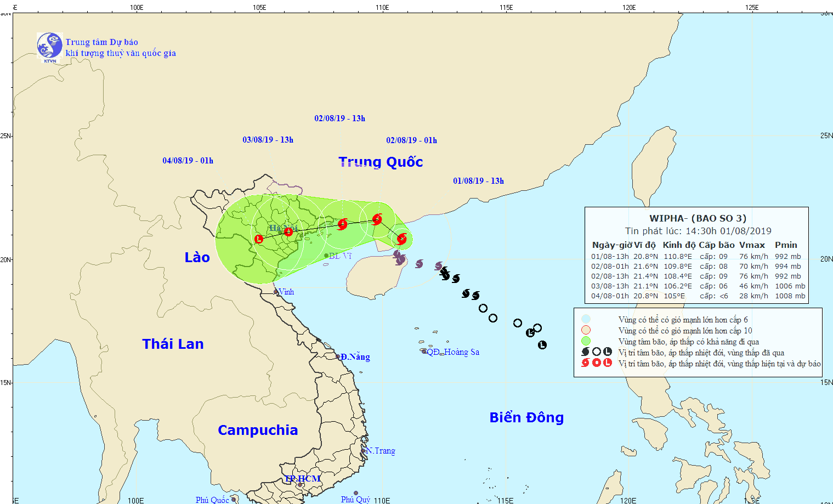
Task: Select the 03/08-13h row in forecast table
Action: click(x=698, y=286)
